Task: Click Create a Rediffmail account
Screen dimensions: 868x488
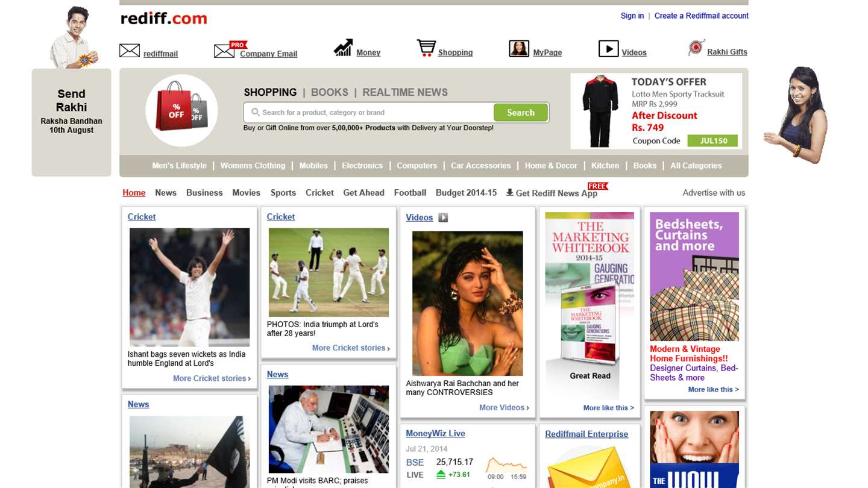Action: coord(702,16)
